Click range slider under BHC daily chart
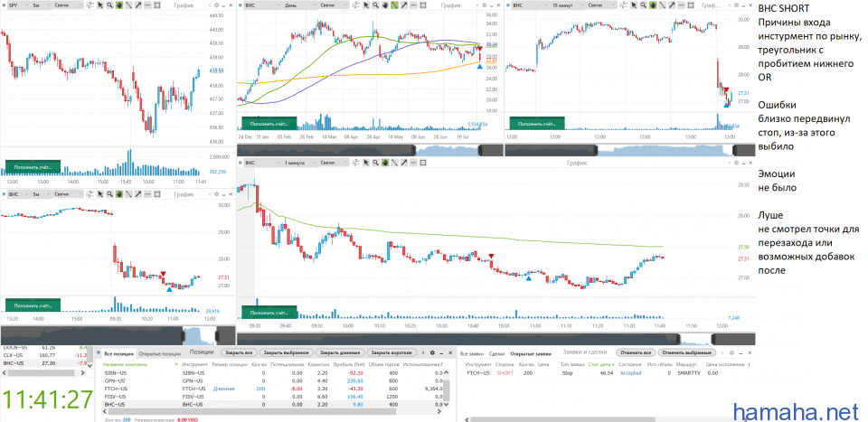 pos(370,150)
